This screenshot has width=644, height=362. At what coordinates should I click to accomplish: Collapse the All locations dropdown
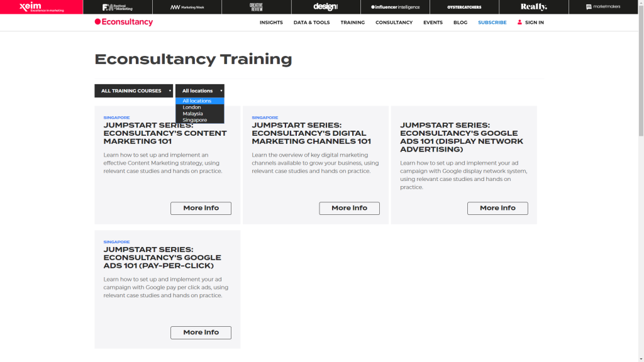coord(199,90)
